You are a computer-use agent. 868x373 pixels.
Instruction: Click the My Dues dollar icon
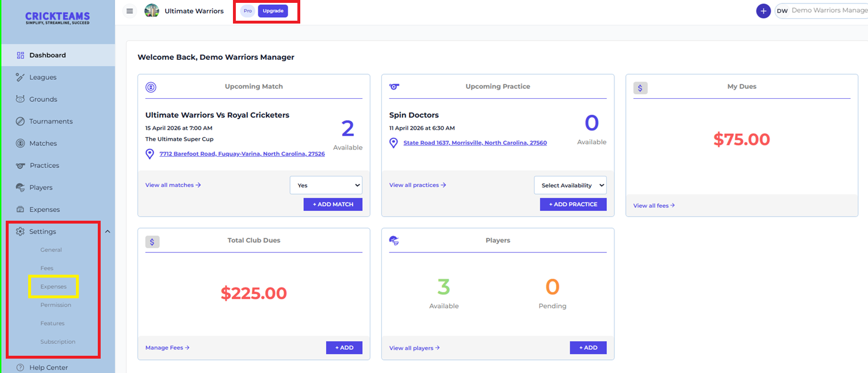(641, 88)
